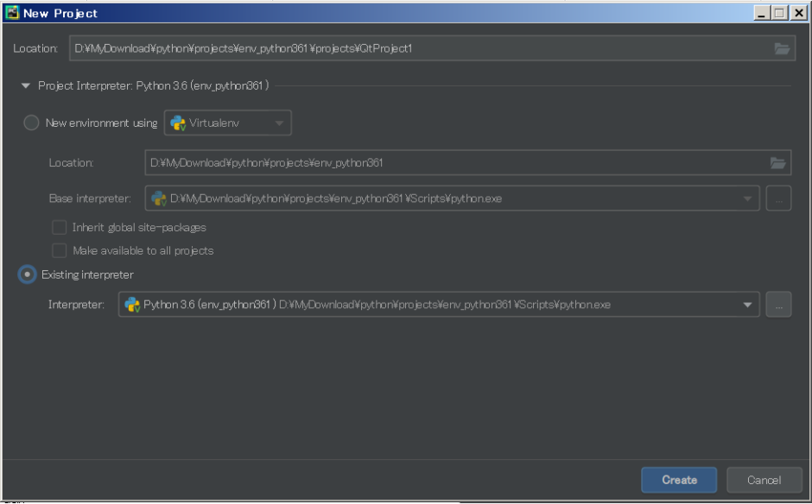The width and height of the screenshot is (812, 504).
Task: Open the Interpreter dropdown showing Python 3.6
Action: click(x=747, y=304)
